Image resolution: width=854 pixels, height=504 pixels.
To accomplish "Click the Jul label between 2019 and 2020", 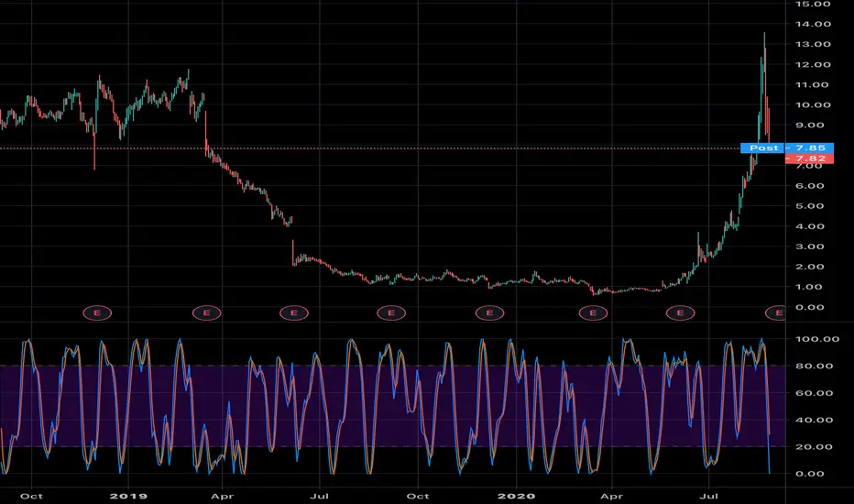I will tap(319, 497).
